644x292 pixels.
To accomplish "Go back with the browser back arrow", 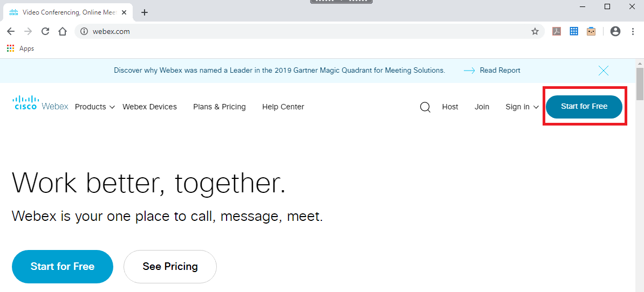I will coord(11,32).
